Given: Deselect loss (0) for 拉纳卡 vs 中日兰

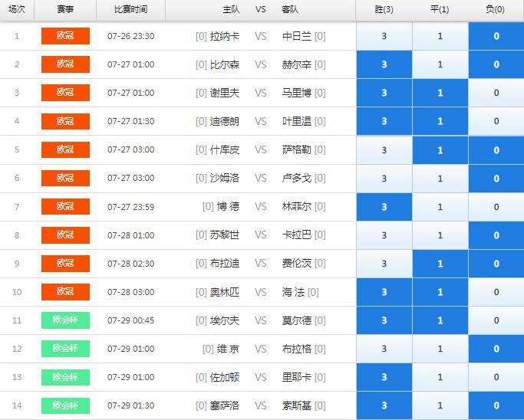Looking at the screenshot, I should (x=496, y=36).
